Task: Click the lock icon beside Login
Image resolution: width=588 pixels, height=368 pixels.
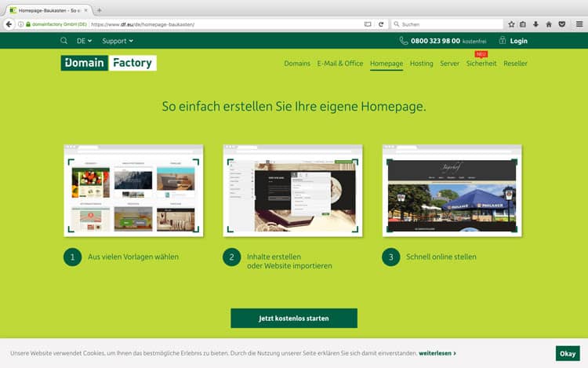Action: coord(503,41)
